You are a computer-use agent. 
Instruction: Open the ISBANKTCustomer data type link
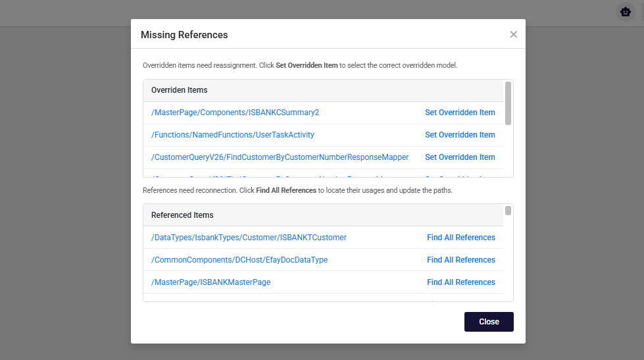pyautogui.click(x=249, y=238)
